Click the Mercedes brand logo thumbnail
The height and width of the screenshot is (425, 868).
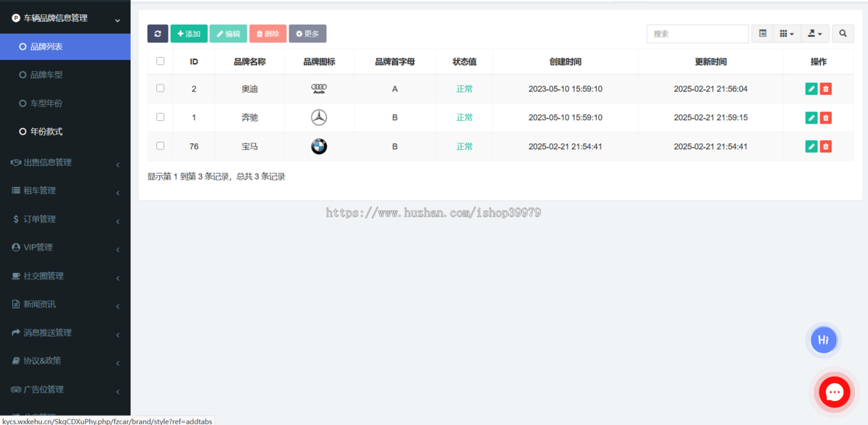click(319, 117)
